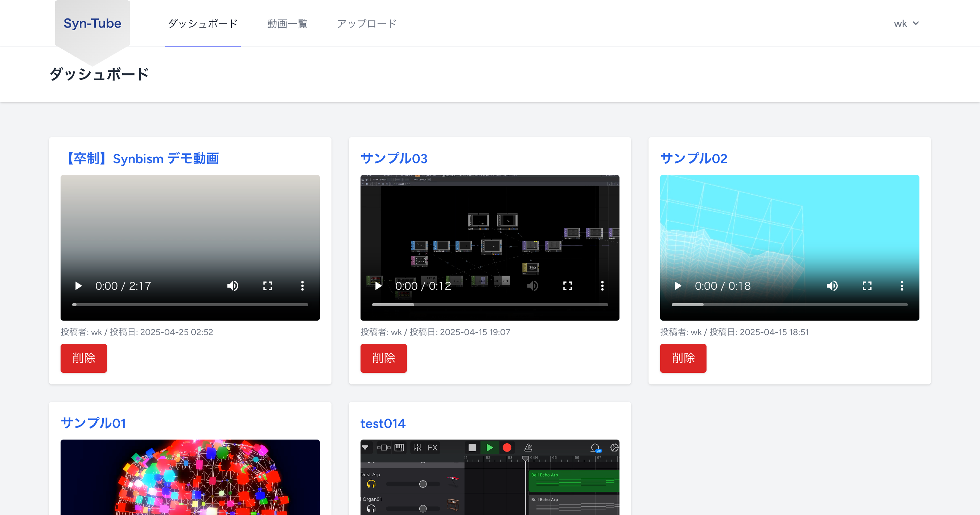The height and width of the screenshot is (515, 980).
Task: Open the サンプル02 title link
Action: 694,158
